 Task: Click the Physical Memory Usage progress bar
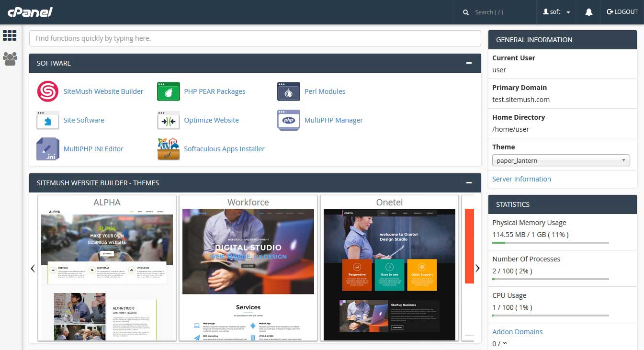pos(551,243)
